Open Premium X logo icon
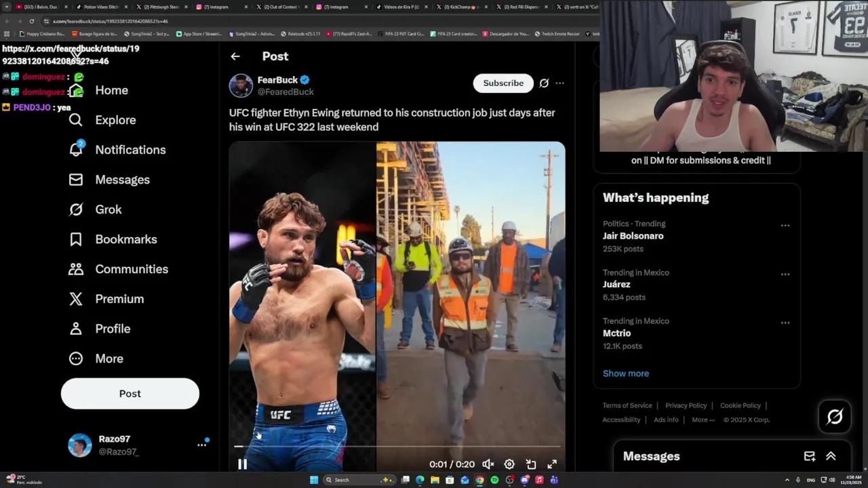Viewport: 868px width, 488px height. click(x=76, y=299)
